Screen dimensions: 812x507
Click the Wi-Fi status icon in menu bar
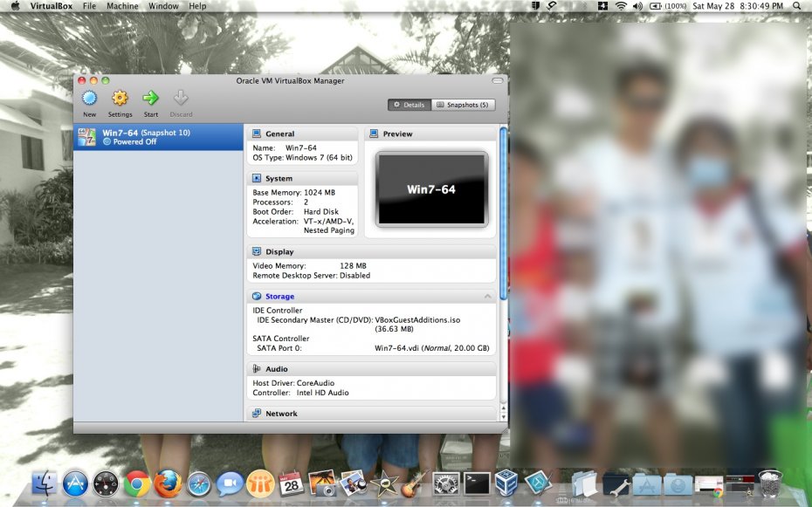621,6
